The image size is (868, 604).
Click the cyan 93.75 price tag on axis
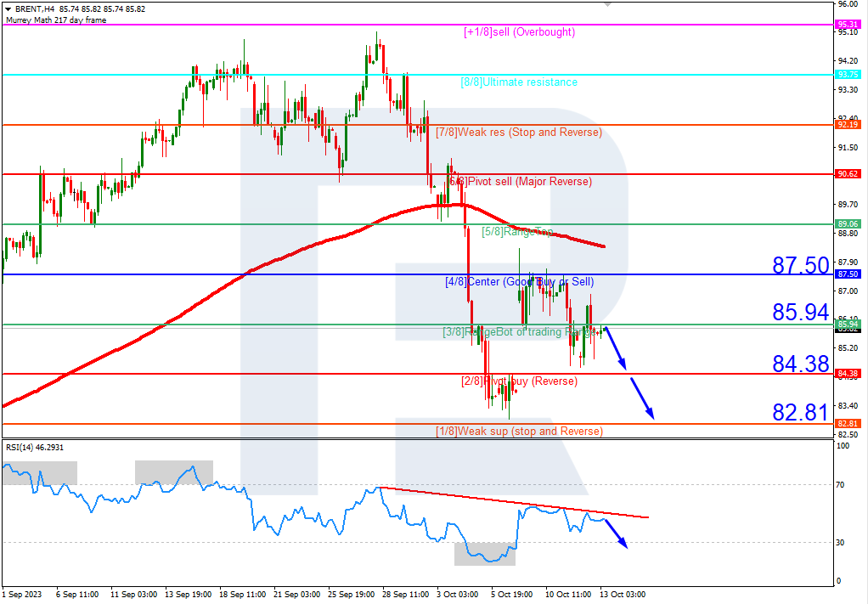coord(848,75)
